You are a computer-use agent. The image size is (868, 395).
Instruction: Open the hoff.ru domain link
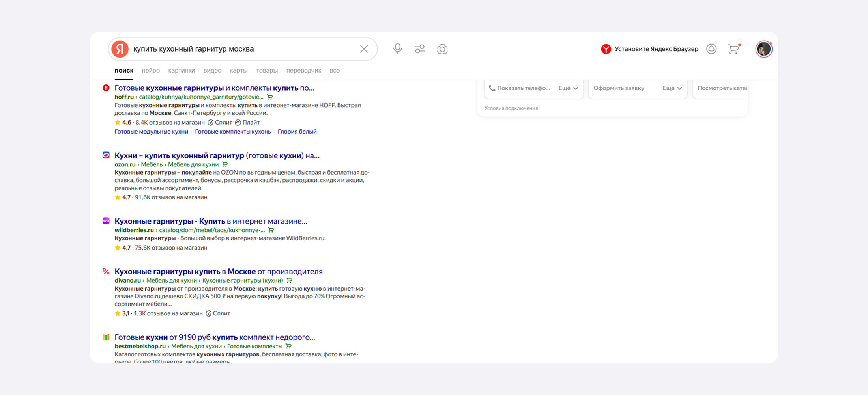[124, 97]
